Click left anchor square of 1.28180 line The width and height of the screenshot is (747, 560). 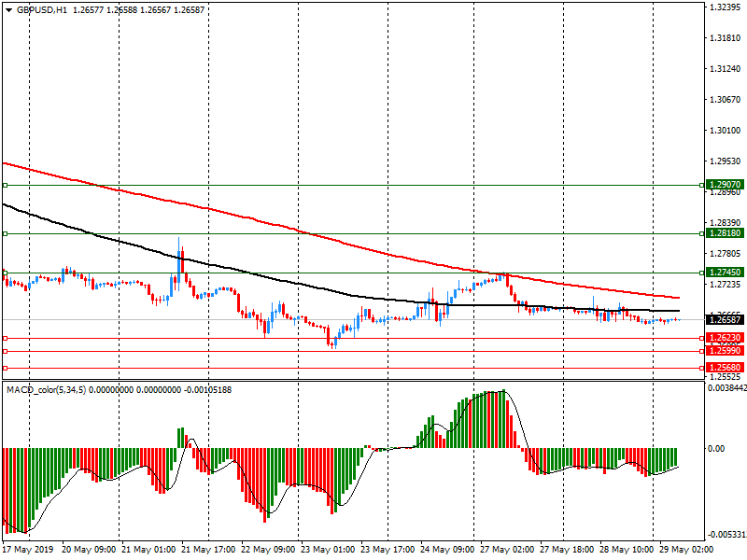click(x=5, y=233)
